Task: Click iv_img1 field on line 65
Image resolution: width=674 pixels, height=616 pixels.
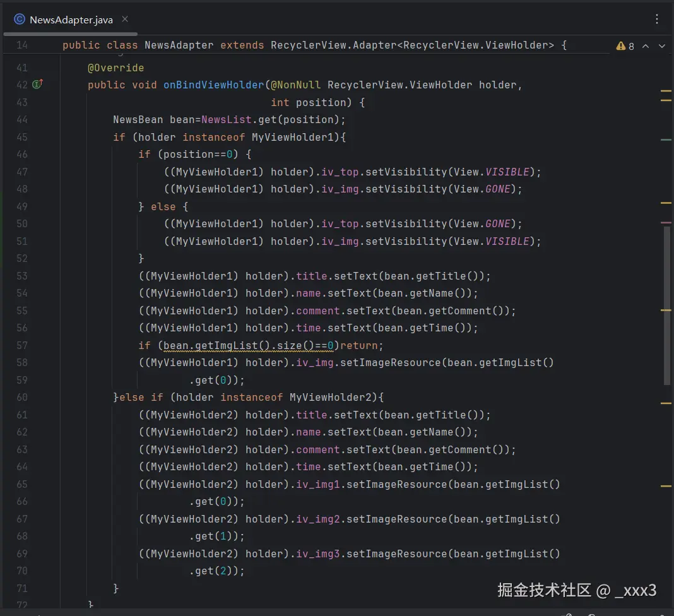Action: coord(317,485)
